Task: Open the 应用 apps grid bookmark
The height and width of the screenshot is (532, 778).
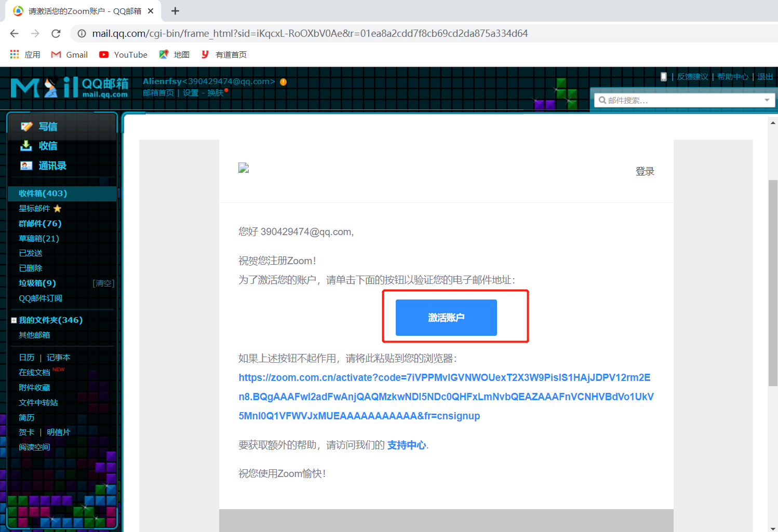Action: coord(25,54)
